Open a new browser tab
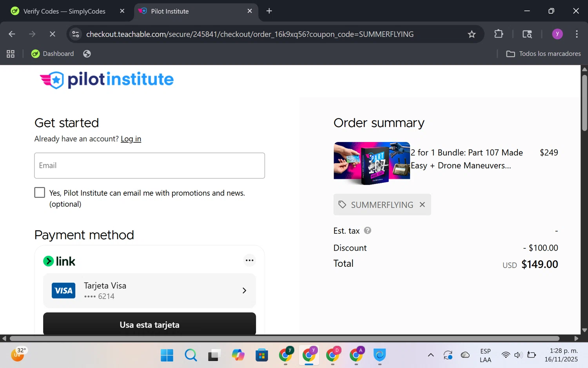Image resolution: width=588 pixels, height=368 pixels. 269,11
